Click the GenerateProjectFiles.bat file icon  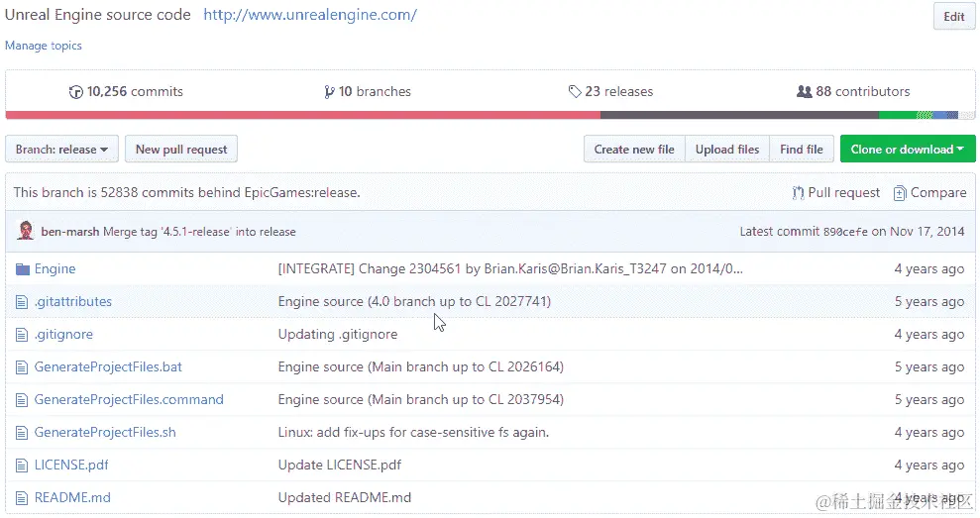click(22, 367)
